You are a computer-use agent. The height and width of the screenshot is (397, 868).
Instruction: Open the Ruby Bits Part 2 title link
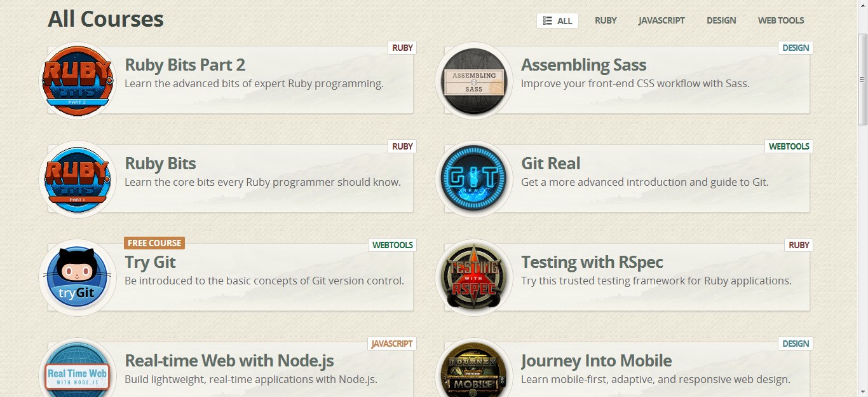(x=185, y=65)
